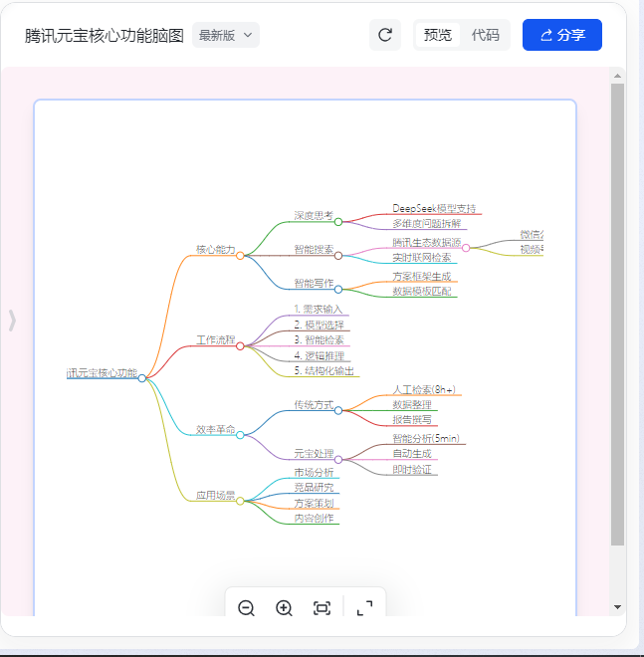
Task: Click the 腾讯生态数据源 label
Action: pos(427,242)
